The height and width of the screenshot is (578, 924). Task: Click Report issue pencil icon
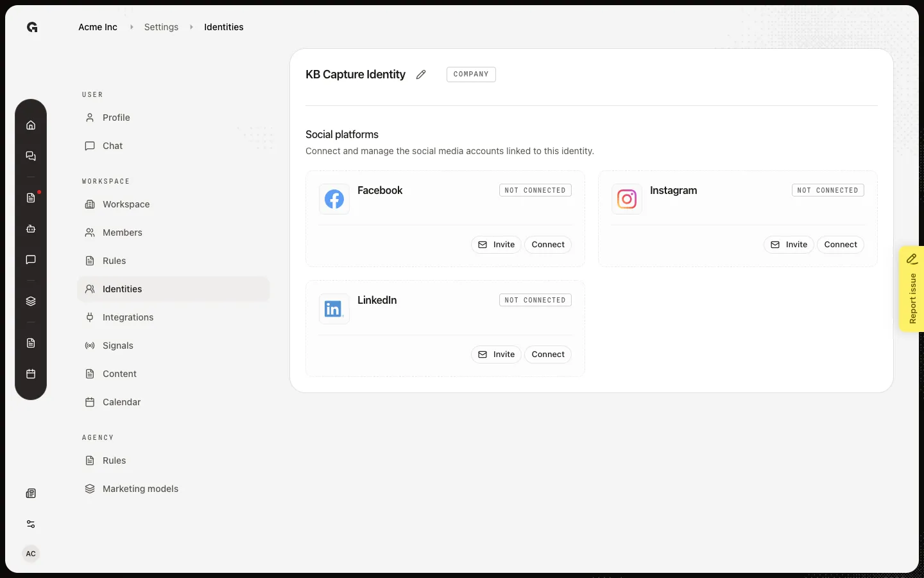point(912,259)
